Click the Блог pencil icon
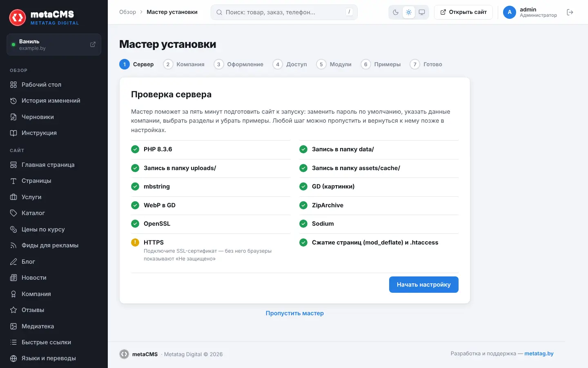Image resolution: width=588 pixels, height=368 pixels. [13, 262]
